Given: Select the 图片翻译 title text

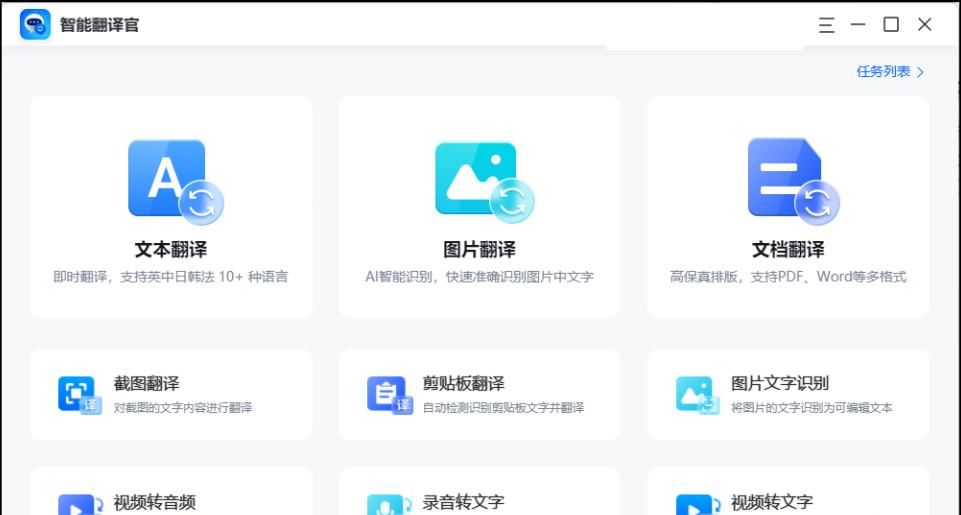Looking at the screenshot, I should tap(479, 250).
